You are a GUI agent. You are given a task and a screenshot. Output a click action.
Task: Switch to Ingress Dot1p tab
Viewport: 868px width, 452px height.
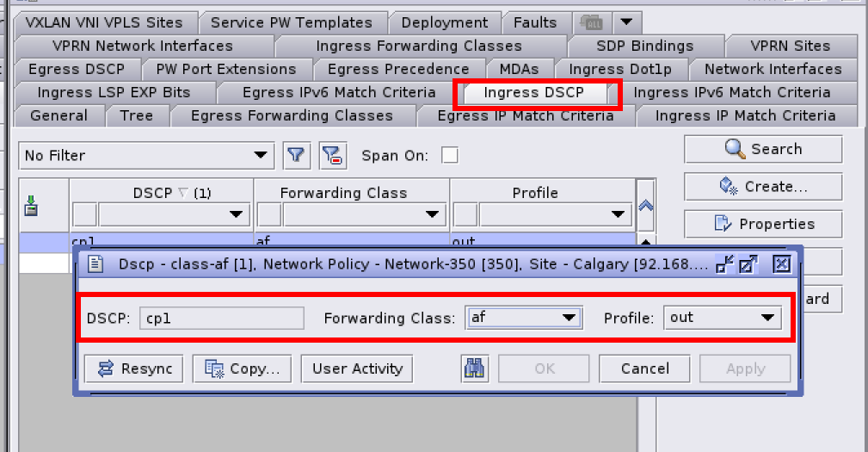619,69
